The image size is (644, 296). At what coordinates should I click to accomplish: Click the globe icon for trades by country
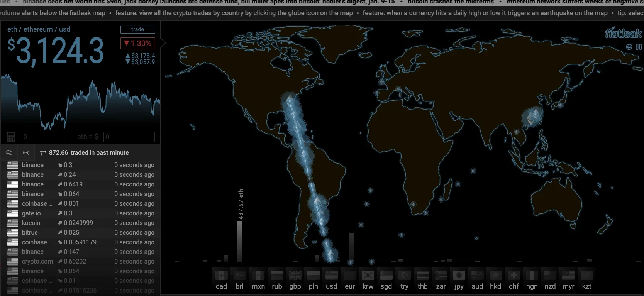click(x=629, y=47)
